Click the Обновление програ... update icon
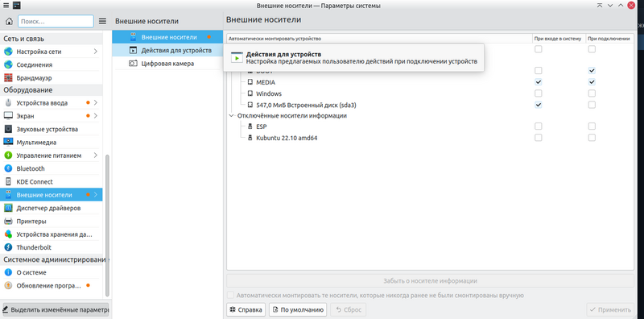Image resolution: width=644 pixels, height=319 pixels. pyautogui.click(x=8, y=285)
